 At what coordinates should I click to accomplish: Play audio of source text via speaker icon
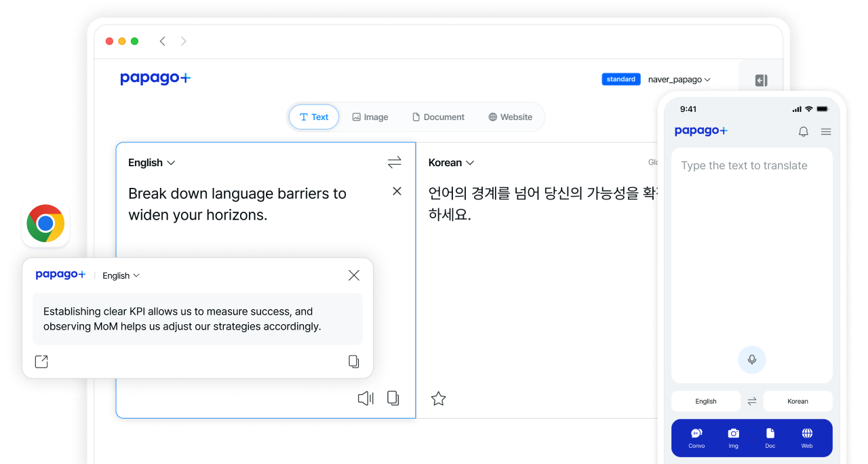(x=366, y=398)
